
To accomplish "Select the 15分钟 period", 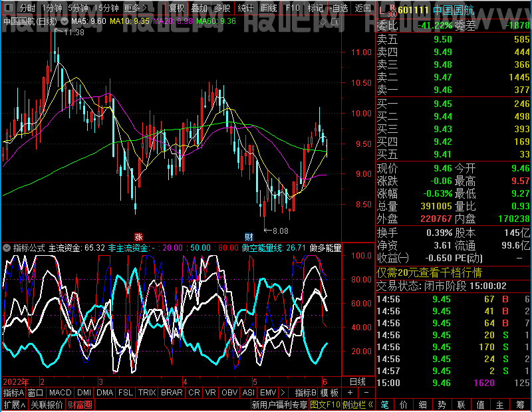I will point(106,8).
